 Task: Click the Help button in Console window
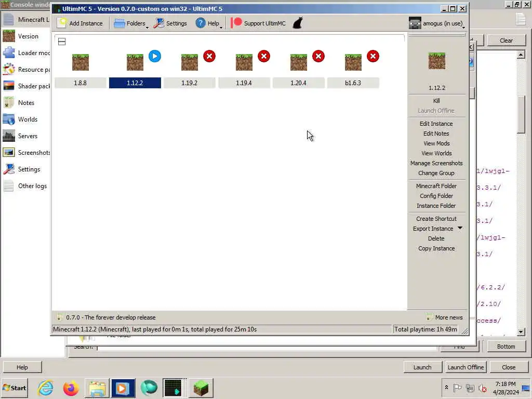[x=22, y=367]
